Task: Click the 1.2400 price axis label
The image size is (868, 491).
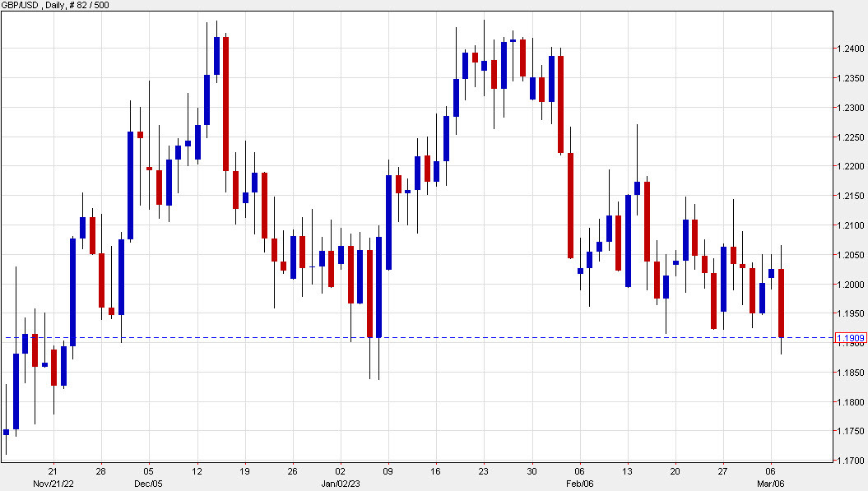Action: (x=851, y=49)
